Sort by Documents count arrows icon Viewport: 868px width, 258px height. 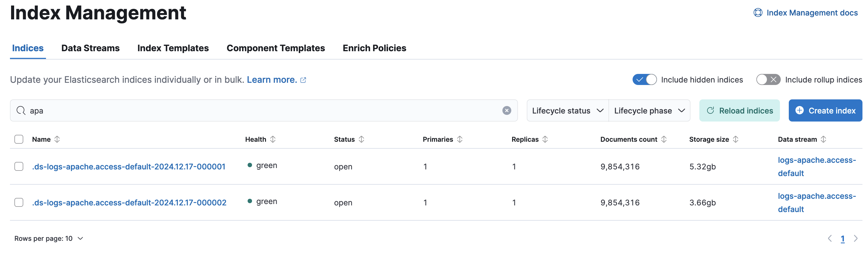664,139
